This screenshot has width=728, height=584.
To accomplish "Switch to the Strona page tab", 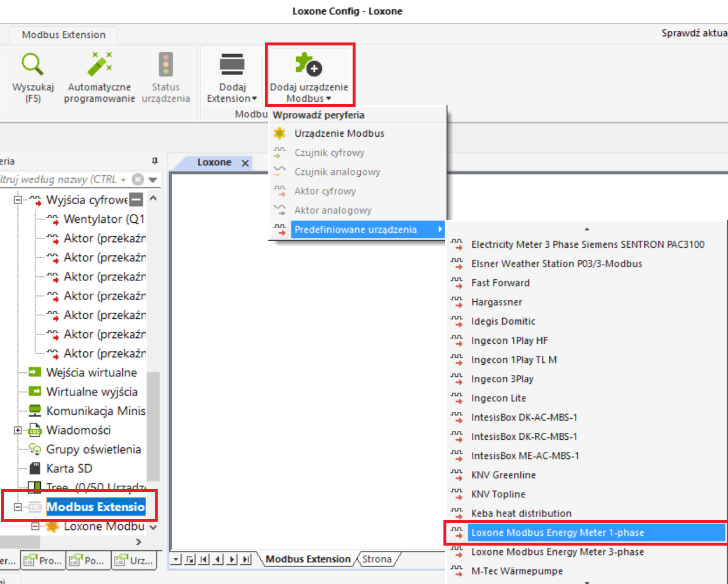I will tap(377, 559).
